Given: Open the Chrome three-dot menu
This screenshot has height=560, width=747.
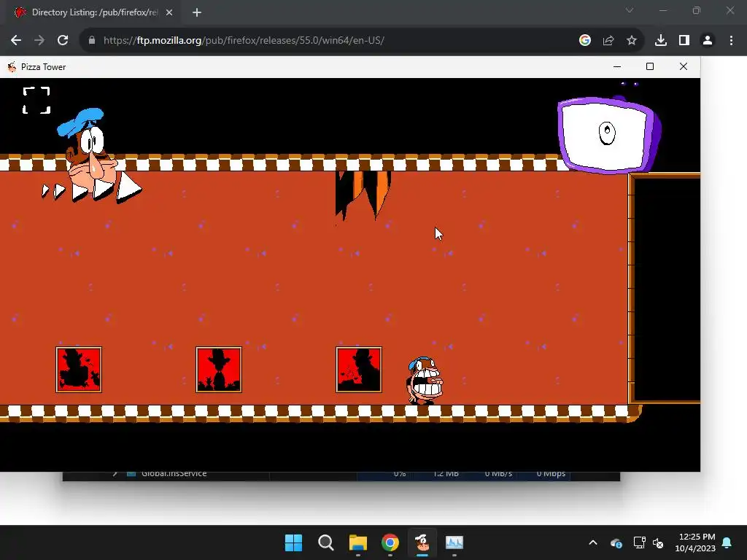Looking at the screenshot, I should (731, 41).
